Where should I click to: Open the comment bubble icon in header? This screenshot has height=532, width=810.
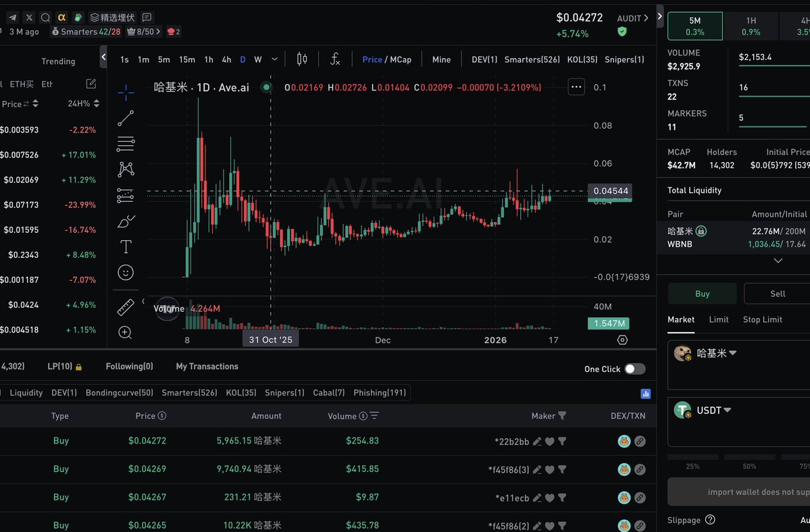tap(147, 18)
